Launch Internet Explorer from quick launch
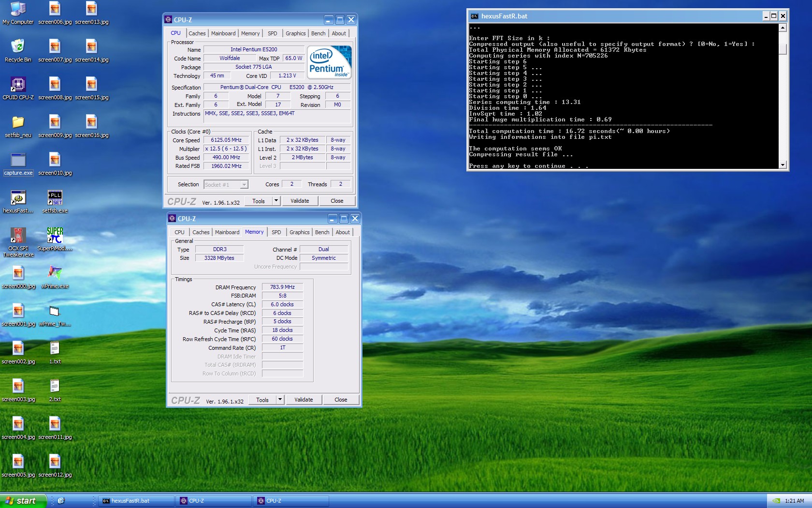This screenshot has width=812, height=508. [x=61, y=501]
